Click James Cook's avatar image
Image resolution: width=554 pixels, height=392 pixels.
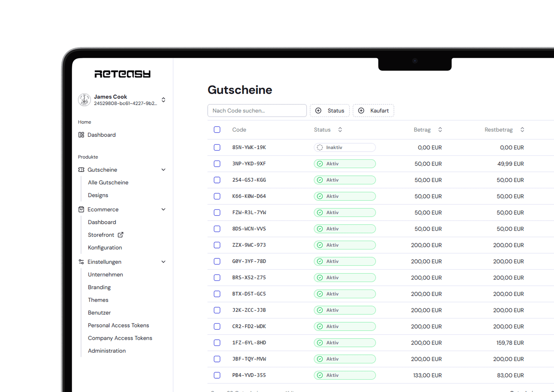coord(84,100)
